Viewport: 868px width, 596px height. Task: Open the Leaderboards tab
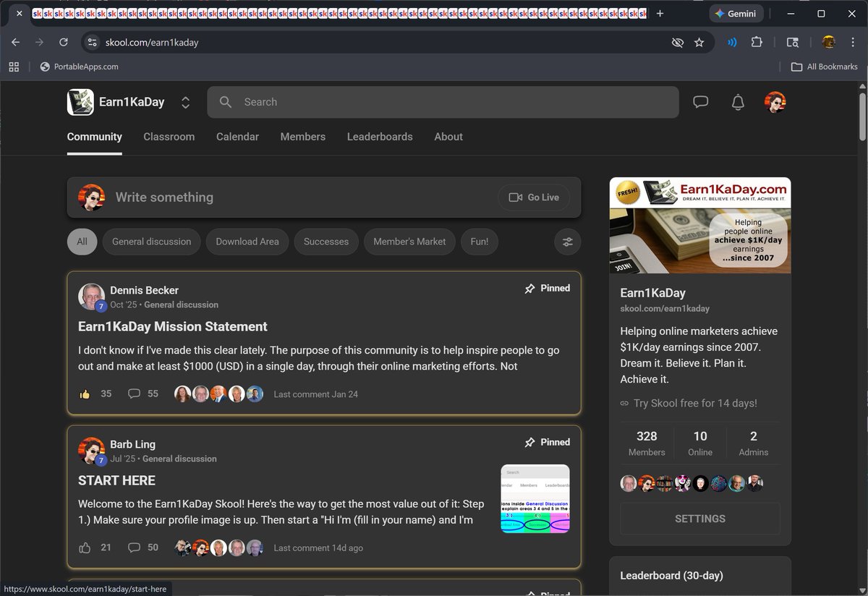[x=380, y=137]
